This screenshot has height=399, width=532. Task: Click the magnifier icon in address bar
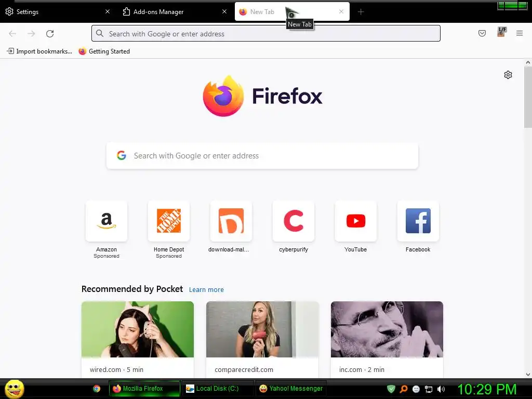click(99, 33)
